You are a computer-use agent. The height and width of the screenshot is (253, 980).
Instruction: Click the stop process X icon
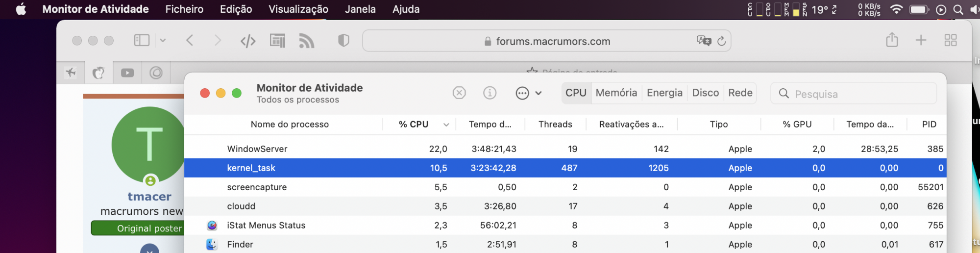click(x=459, y=93)
